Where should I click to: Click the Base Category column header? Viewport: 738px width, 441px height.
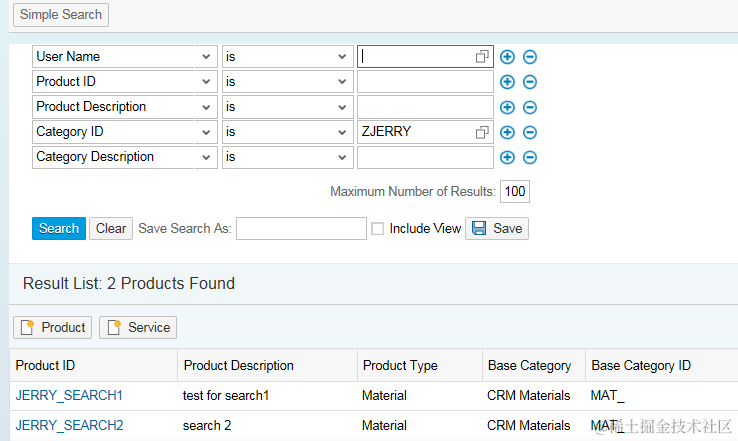point(529,366)
